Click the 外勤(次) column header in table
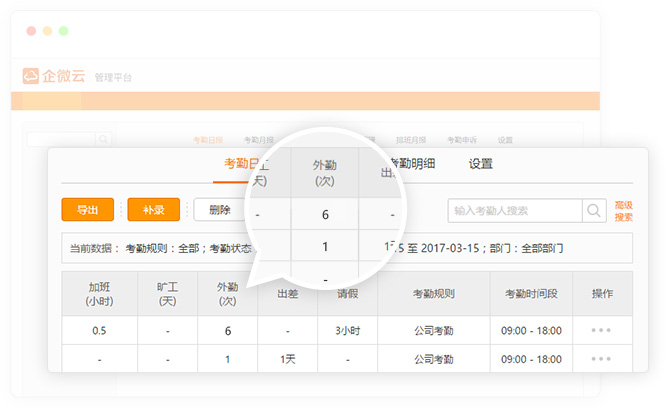This screenshot has width=665, height=409. click(x=228, y=294)
